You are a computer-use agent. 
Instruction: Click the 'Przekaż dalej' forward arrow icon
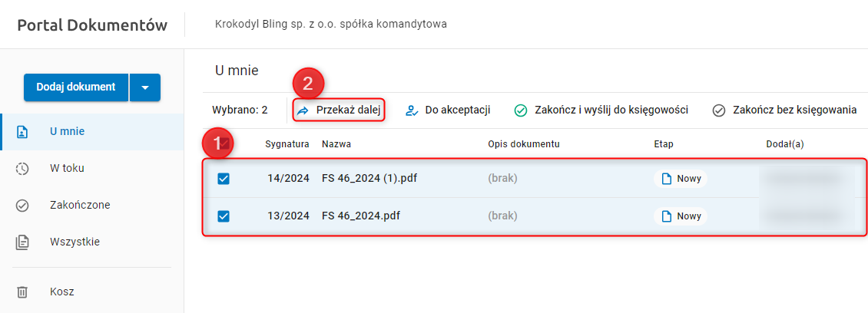coord(303,110)
